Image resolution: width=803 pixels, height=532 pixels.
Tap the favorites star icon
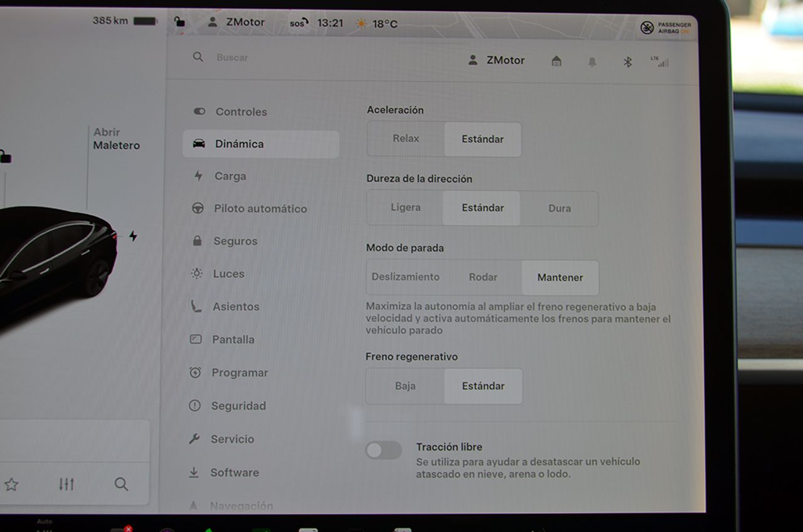[x=11, y=484]
